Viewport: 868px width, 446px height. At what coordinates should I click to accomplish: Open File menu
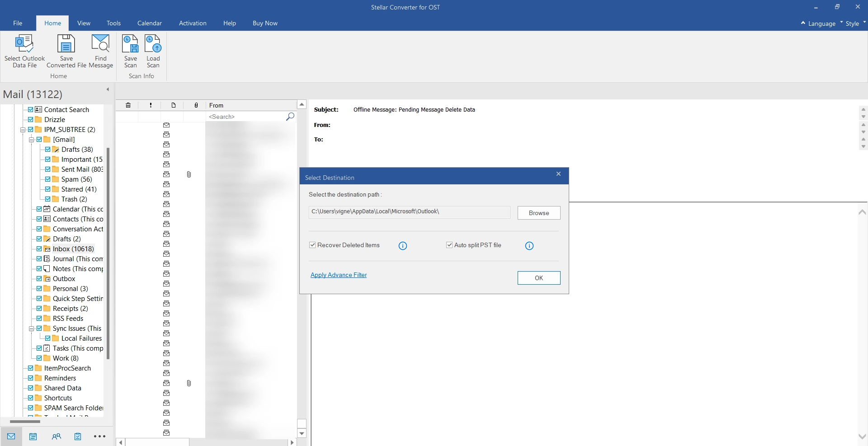pyautogui.click(x=18, y=23)
